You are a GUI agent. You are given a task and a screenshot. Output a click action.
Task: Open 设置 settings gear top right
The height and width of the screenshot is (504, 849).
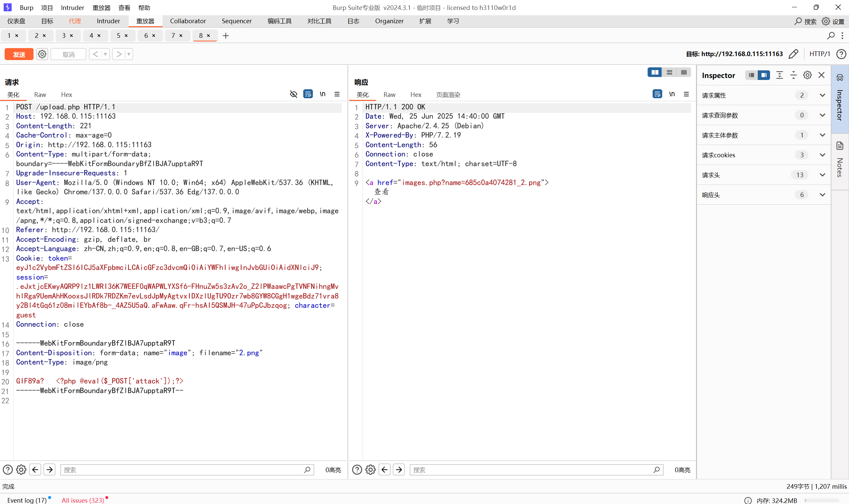(833, 21)
